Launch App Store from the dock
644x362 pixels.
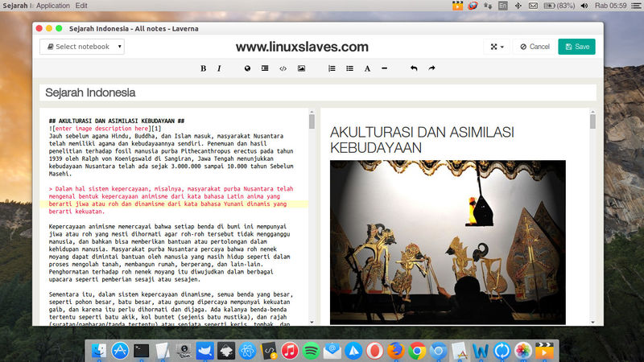(120, 351)
